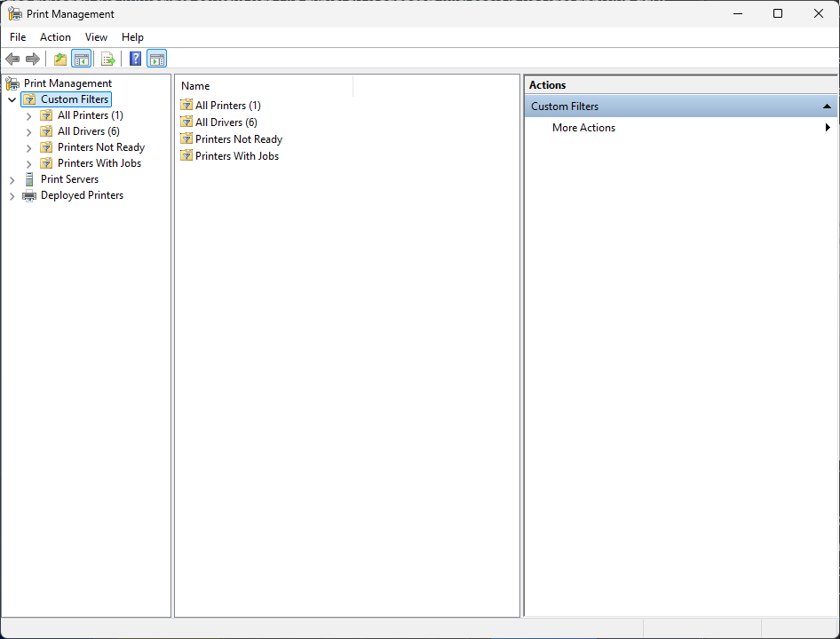Expand the Deployed Printers tree node
840x639 pixels.
click(12, 196)
